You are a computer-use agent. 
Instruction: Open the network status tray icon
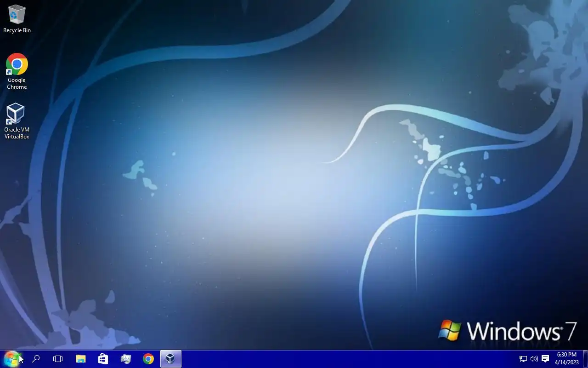[x=523, y=359]
